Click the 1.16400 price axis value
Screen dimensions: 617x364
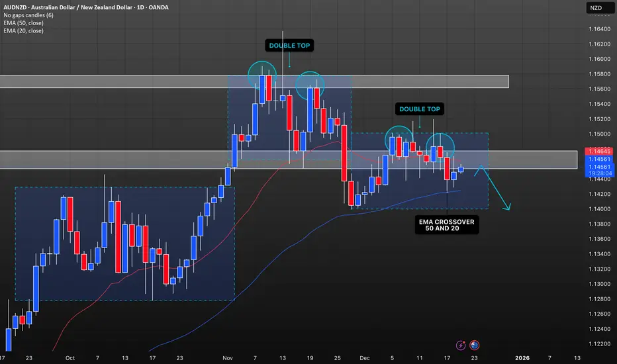599,29
